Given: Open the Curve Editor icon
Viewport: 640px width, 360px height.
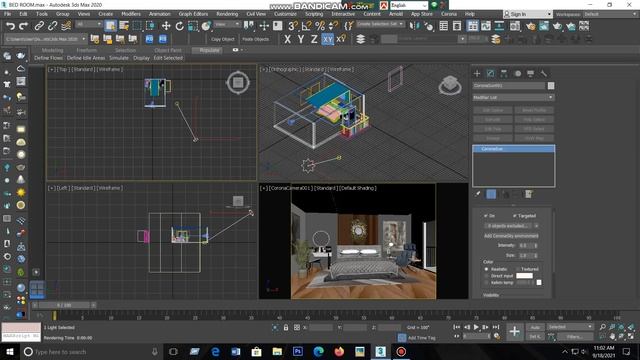Looking at the screenshot, I should coord(486,26).
